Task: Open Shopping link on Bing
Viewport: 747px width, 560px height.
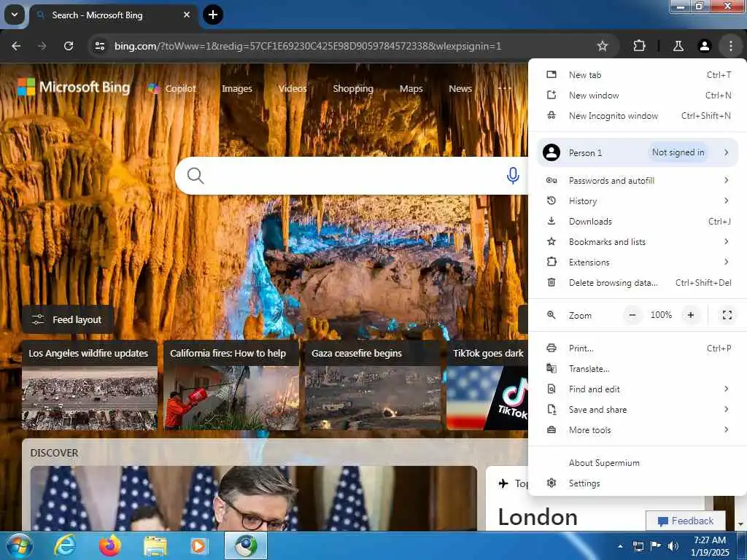Action: click(x=353, y=88)
